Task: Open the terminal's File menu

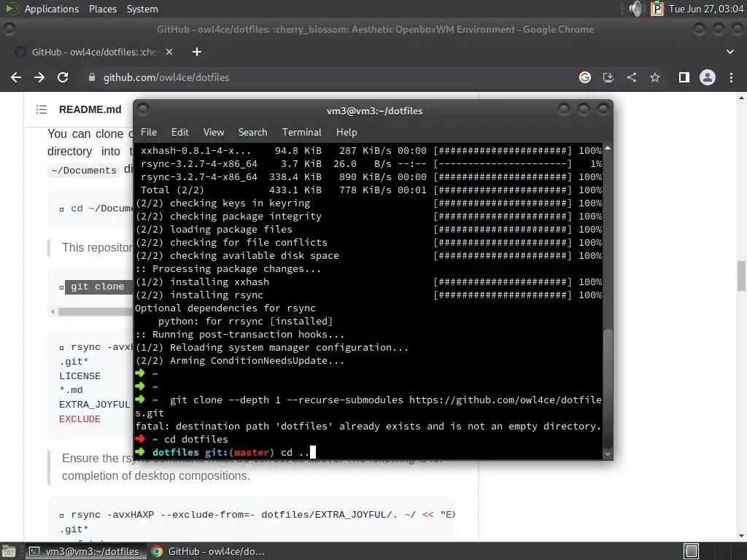Action: (x=149, y=132)
